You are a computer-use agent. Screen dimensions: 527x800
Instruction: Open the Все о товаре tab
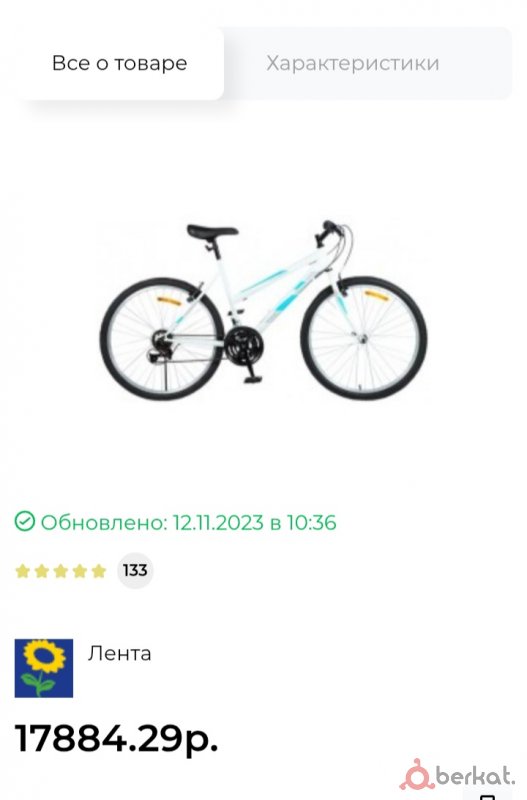point(119,63)
